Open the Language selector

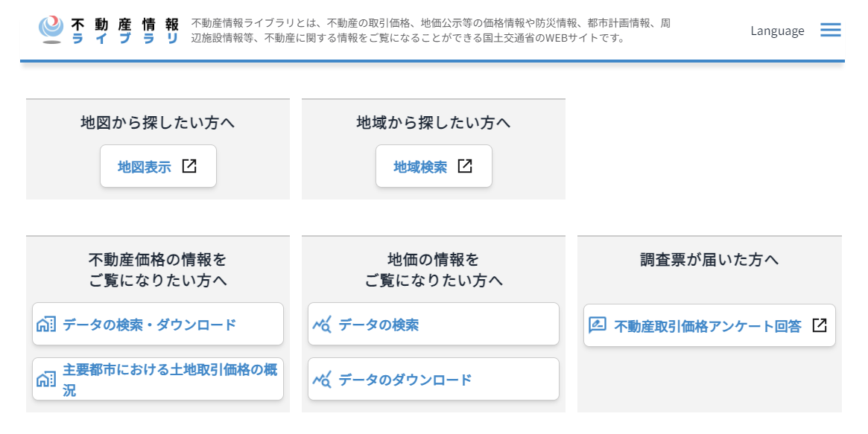tap(777, 31)
